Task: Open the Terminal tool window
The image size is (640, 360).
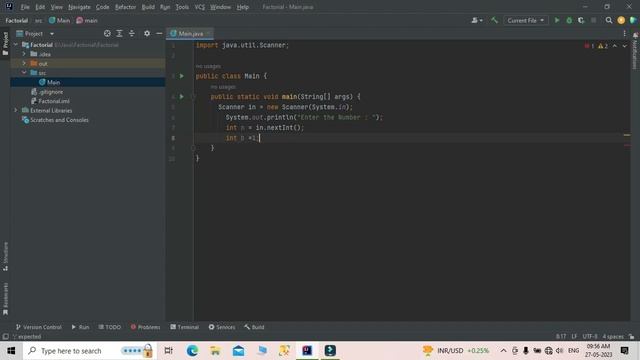Action: click(184, 327)
